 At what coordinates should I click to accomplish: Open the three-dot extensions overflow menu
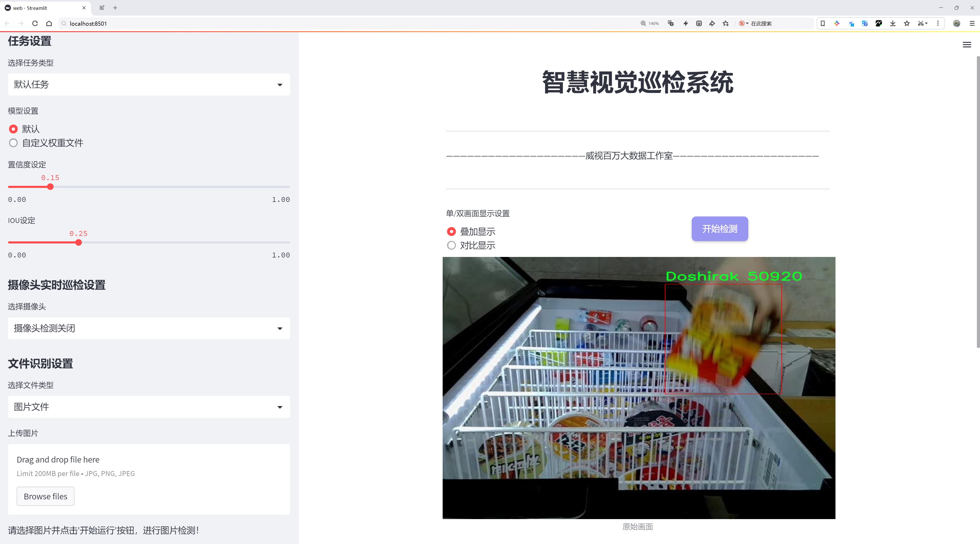coord(938,23)
